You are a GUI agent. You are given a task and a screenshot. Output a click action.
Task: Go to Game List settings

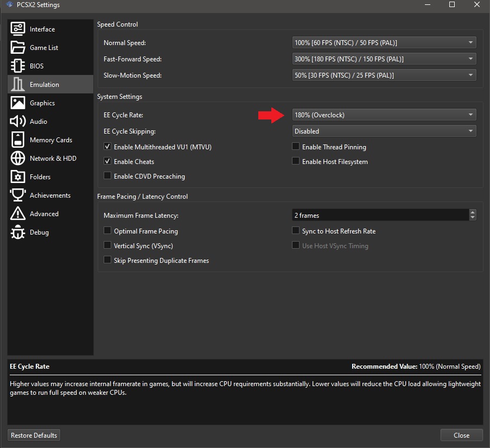tap(50, 47)
